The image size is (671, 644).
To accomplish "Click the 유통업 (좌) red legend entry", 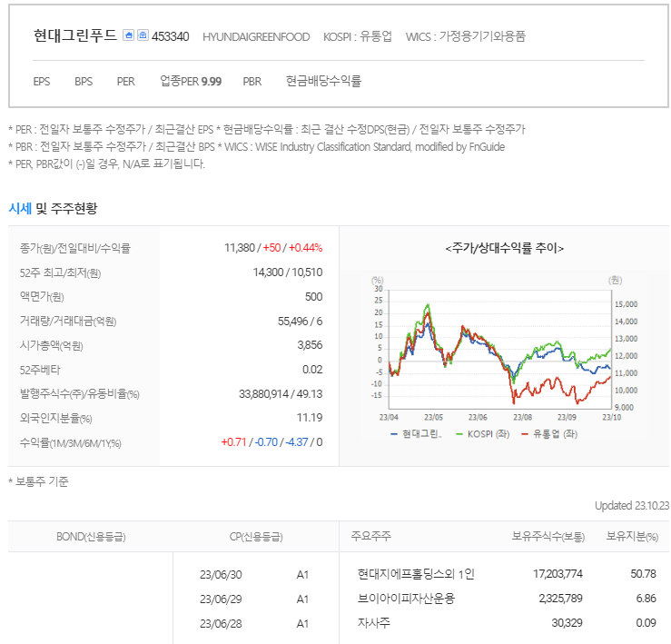I will pyautogui.click(x=549, y=434).
